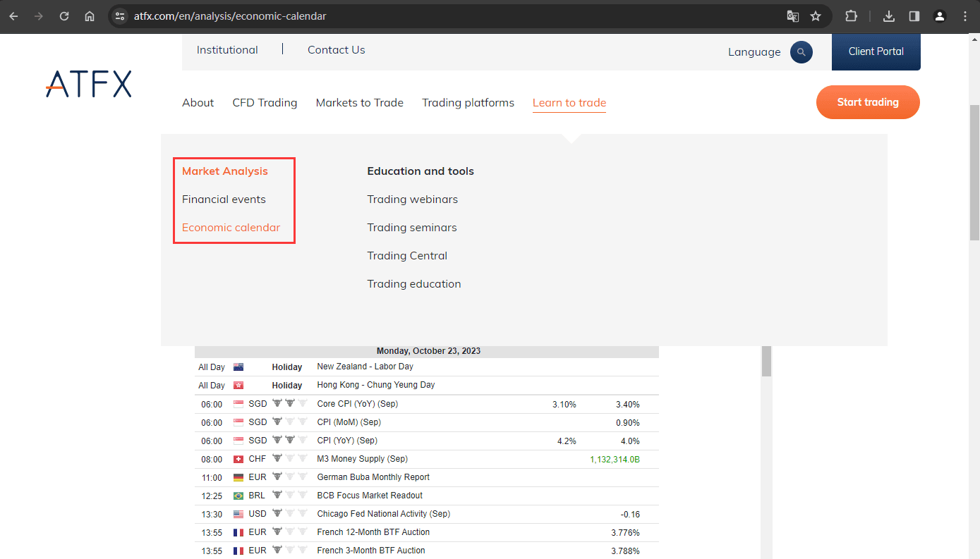Click Singapore flag next to Core CPI (YoY)
This screenshot has height=559, width=980.
238,404
